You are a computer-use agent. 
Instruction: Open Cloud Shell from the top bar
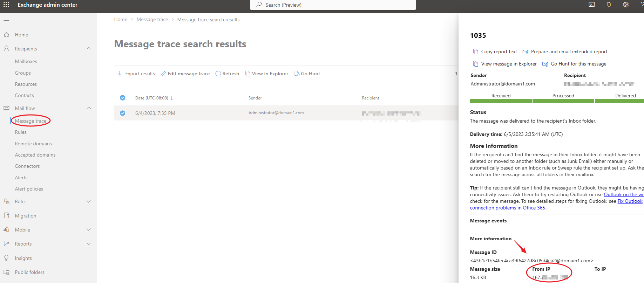[x=592, y=5]
